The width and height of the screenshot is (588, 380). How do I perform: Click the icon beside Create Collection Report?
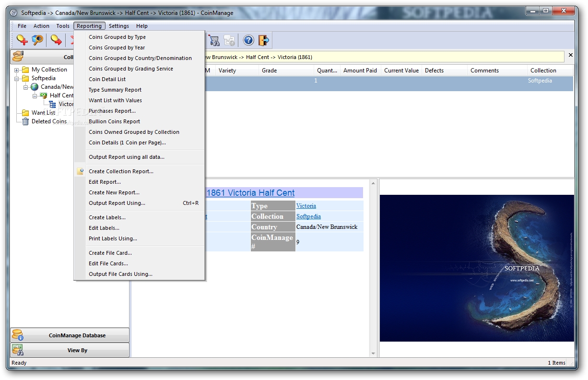click(80, 171)
